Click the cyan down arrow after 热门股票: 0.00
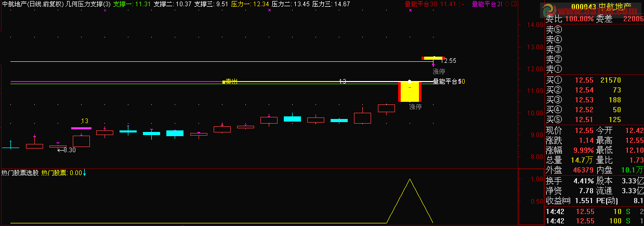This screenshot has height=226, width=644. (x=85, y=173)
